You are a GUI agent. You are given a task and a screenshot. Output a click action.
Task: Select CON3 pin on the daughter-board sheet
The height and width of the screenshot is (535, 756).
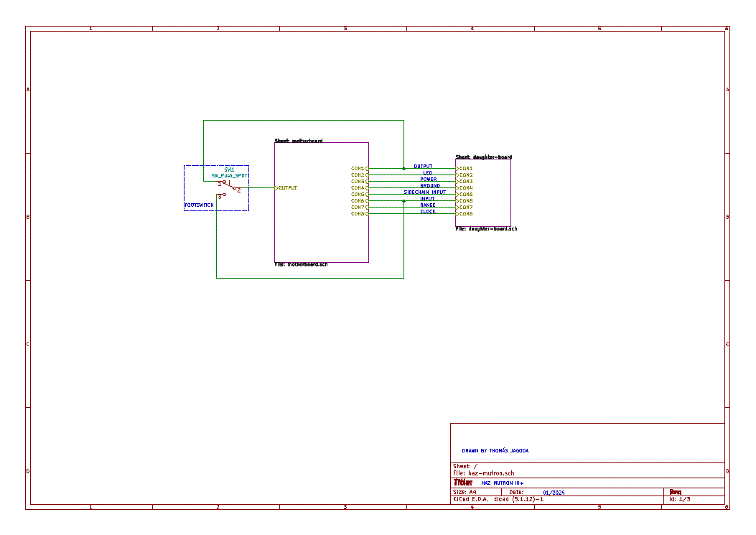(x=465, y=182)
